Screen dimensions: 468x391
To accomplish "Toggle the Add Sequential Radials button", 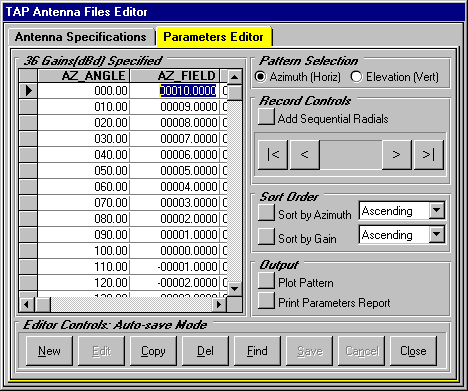I will point(266,117).
